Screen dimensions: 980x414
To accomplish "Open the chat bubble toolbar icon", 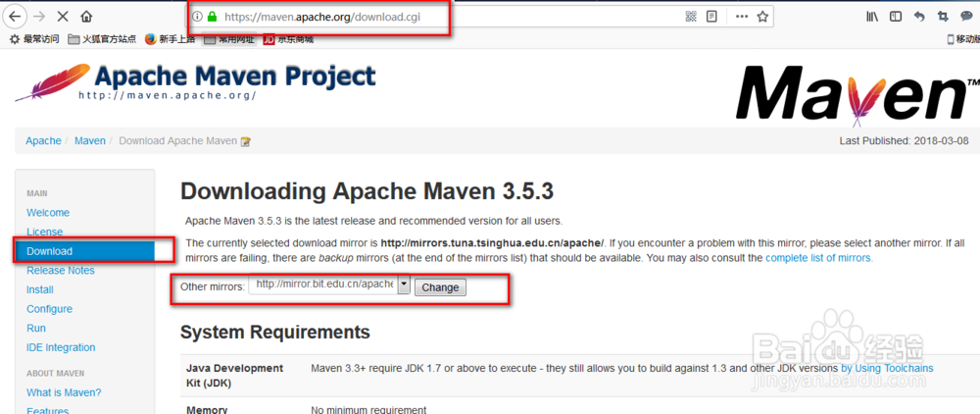I will click(965, 17).
